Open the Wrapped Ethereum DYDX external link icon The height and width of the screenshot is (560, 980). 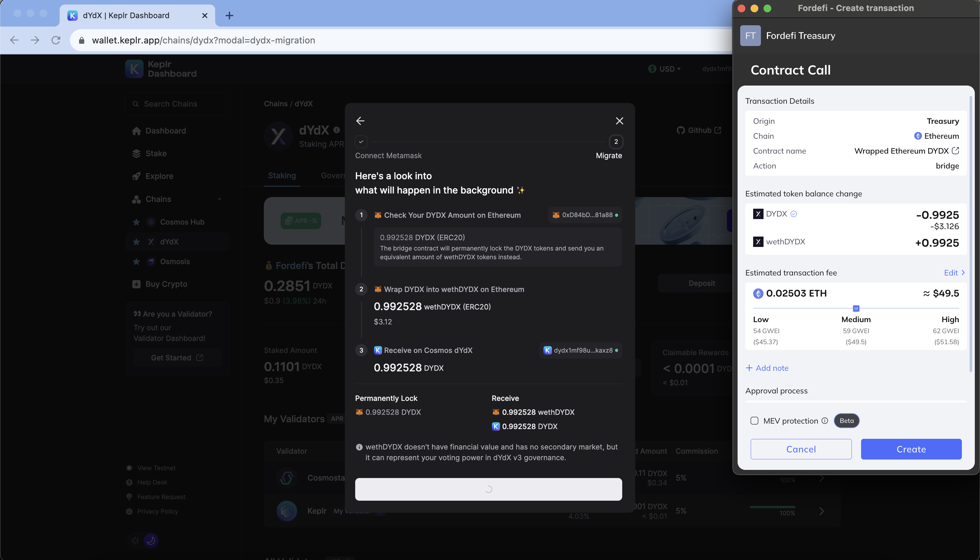pyautogui.click(x=956, y=151)
